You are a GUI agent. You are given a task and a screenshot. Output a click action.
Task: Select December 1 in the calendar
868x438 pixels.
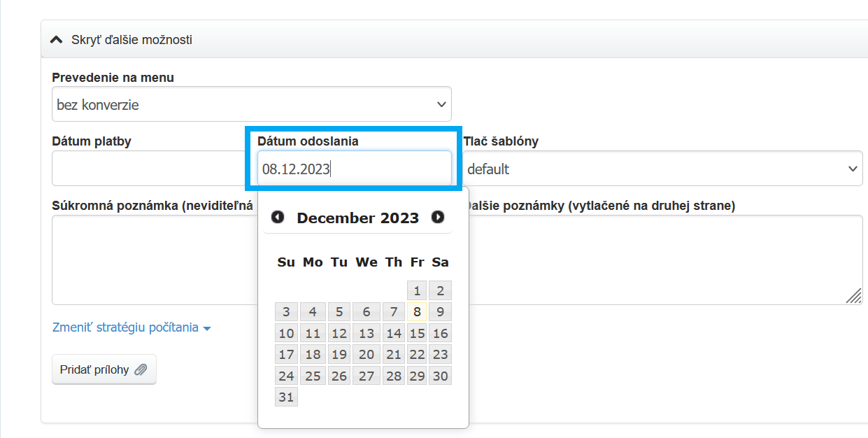[x=417, y=290]
